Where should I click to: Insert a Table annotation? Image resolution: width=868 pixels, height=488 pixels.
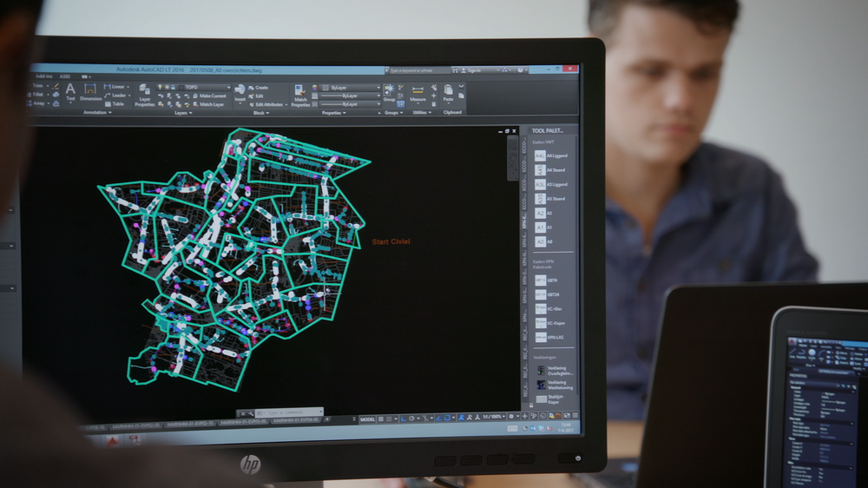(x=115, y=103)
